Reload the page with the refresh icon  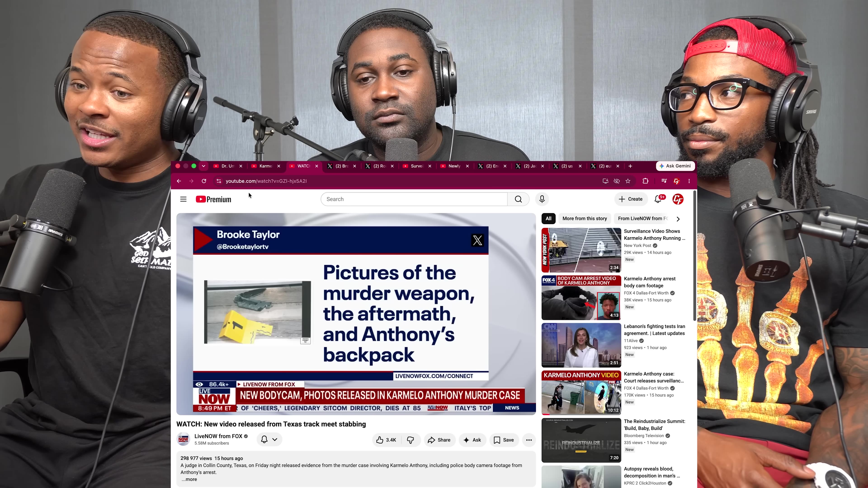(x=204, y=181)
